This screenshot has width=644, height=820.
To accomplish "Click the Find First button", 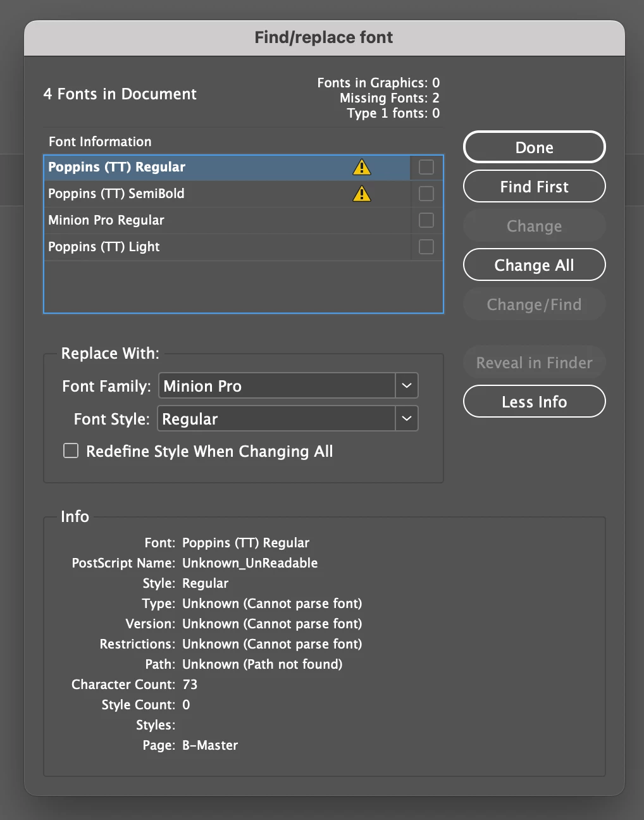I will (x=535, y=187).
